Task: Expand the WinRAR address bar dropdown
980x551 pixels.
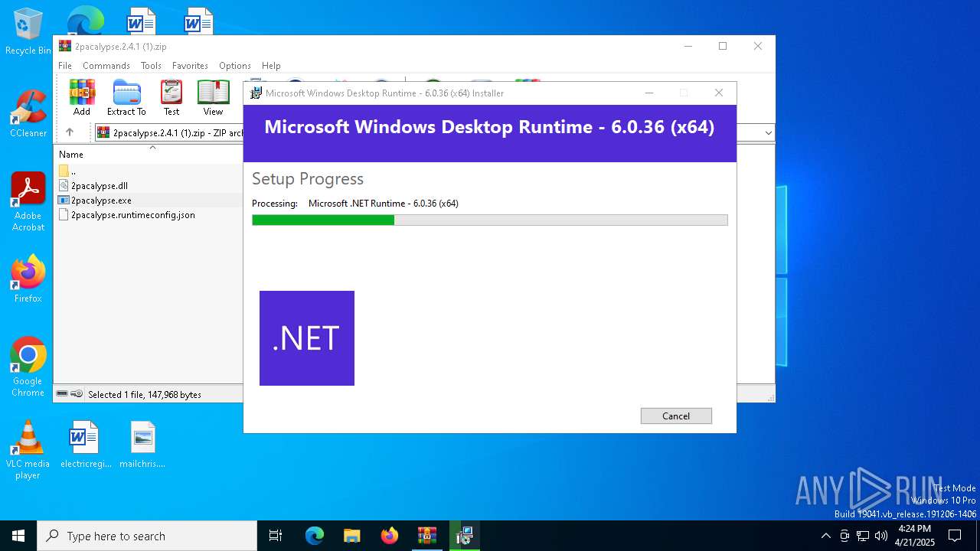Action: click(x=768, y=132)
